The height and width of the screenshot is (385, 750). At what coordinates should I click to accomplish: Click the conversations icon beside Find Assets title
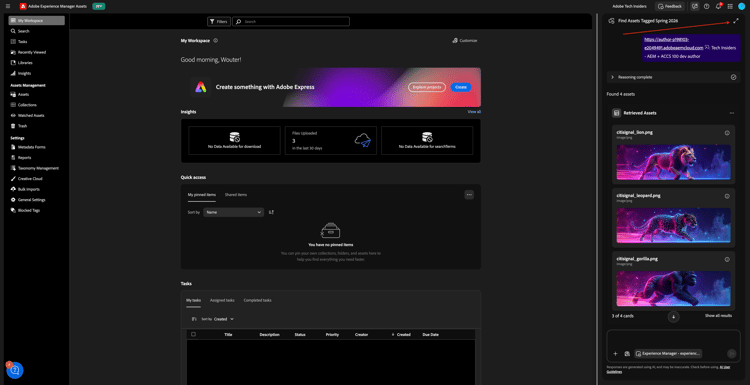pyautogui.click(x=611, y=21)
